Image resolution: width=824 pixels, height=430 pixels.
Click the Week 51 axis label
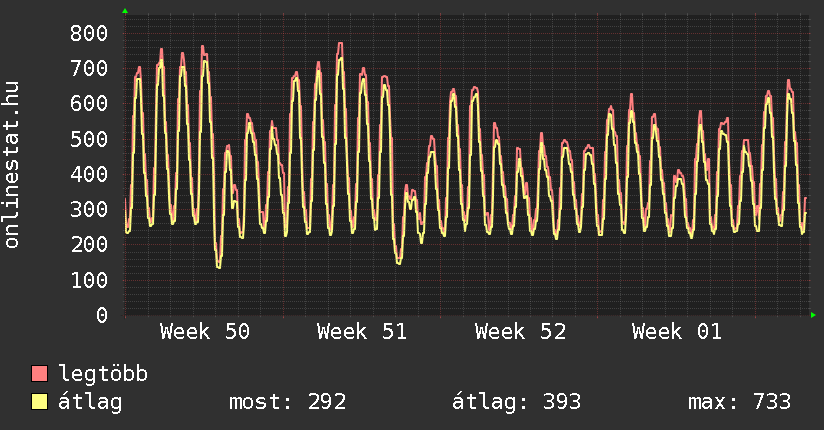[x=362, y=332]
